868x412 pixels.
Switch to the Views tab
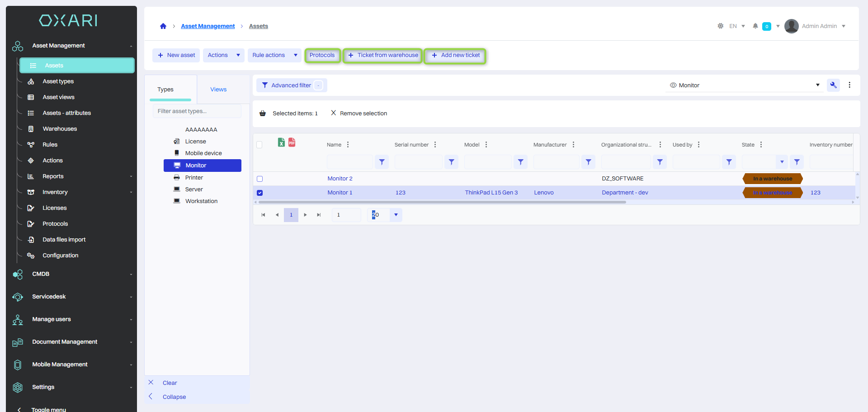click(x=218, y=90)
